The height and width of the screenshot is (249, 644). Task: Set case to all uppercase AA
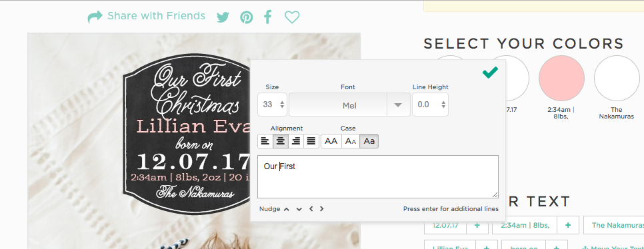[331, 141]
